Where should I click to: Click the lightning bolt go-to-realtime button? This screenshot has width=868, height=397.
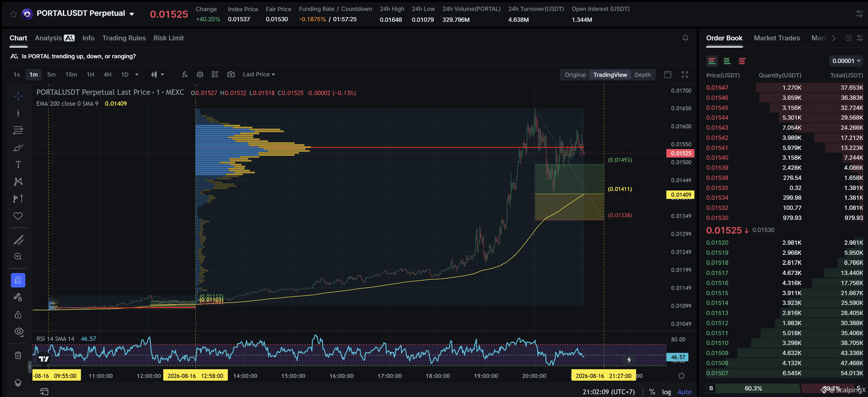(629, 360)
